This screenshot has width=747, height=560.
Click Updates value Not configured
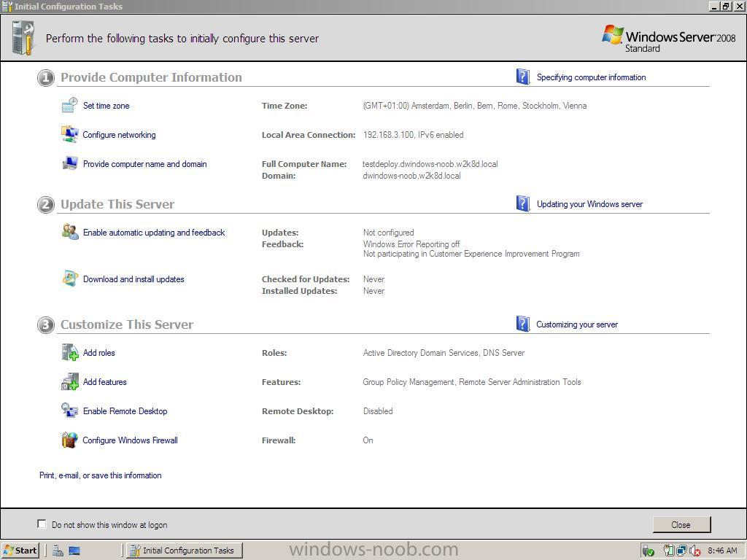388,233
